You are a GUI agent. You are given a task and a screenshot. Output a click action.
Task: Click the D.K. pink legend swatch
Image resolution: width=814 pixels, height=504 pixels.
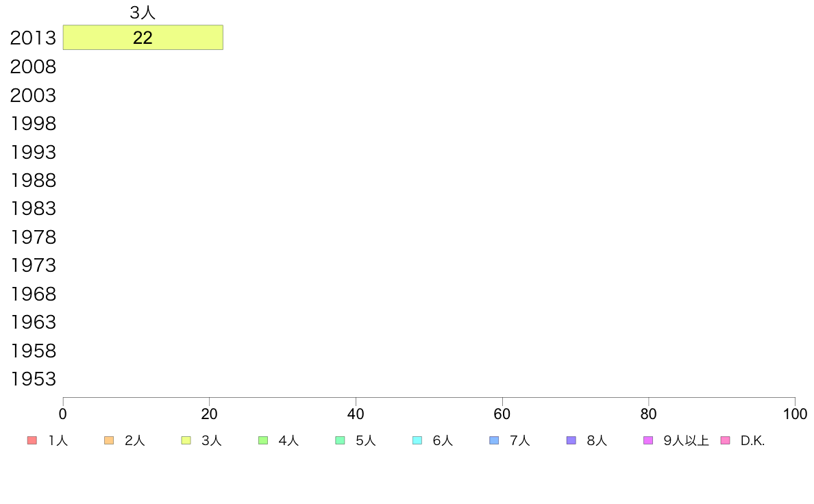click(x=725, y=440)
